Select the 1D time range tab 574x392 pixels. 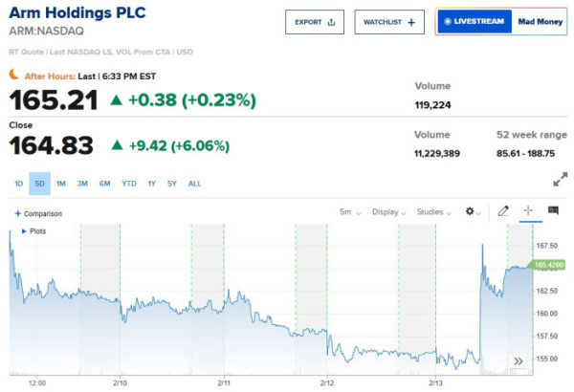point(19,184)
